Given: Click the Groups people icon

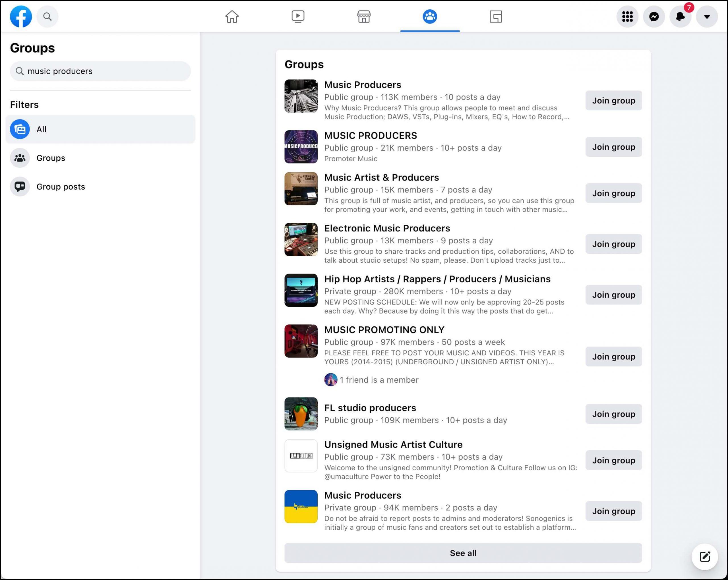Looking at the screenshot, I should [430, 16].
